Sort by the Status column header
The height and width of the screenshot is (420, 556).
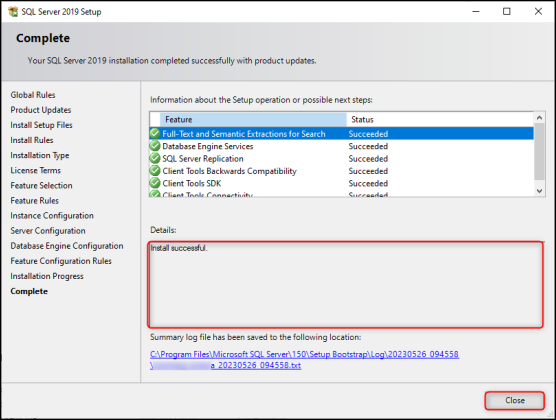point(440,120)
